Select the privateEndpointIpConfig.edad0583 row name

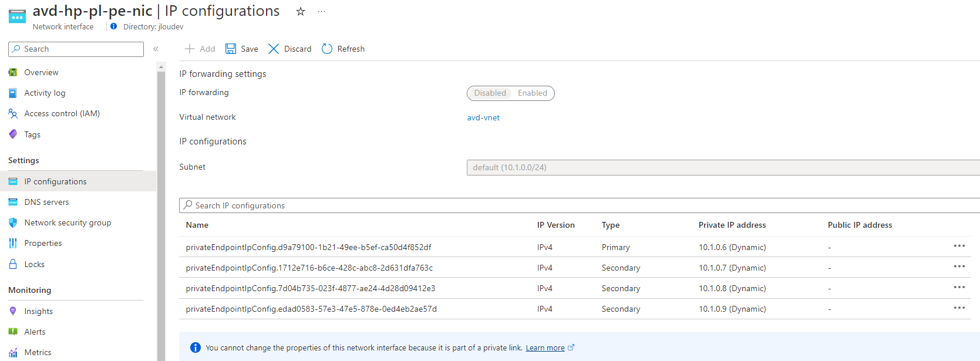(311, 309)
